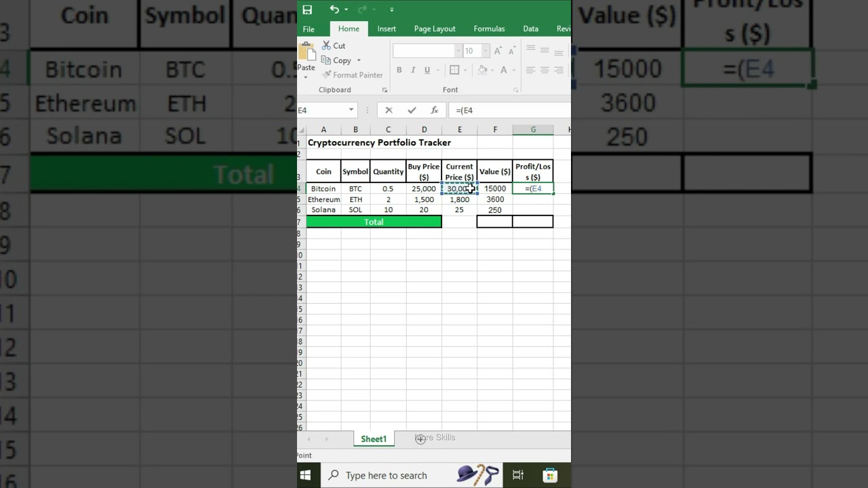868x488 pixels.
Task: Select column A header
Action: coord(323,129)
